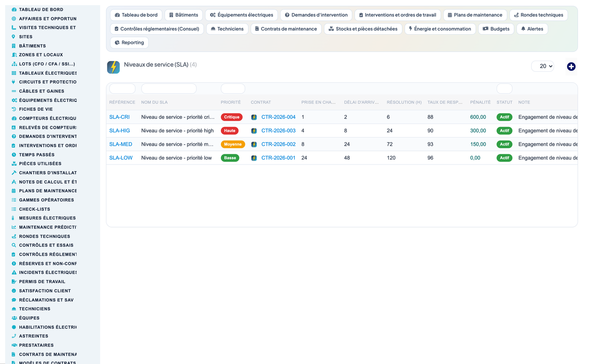Click the Alertes bell icon
Viewport: 589px width, 364px height.
pyautogui.click(x=523, y=29)
